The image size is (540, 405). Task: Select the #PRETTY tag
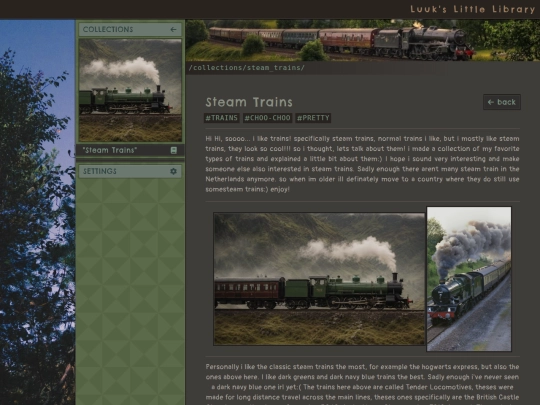313,118
